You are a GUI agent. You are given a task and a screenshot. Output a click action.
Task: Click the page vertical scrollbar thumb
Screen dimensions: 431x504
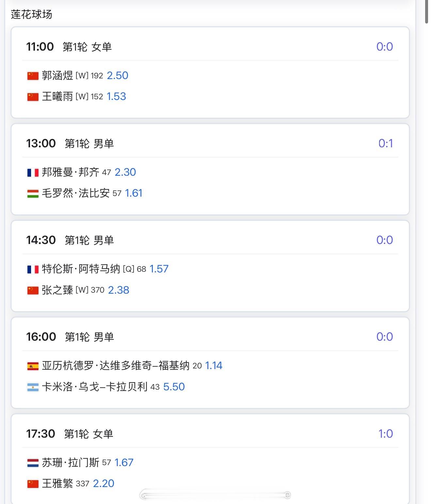pyautogui.click(x=427, y=12)
